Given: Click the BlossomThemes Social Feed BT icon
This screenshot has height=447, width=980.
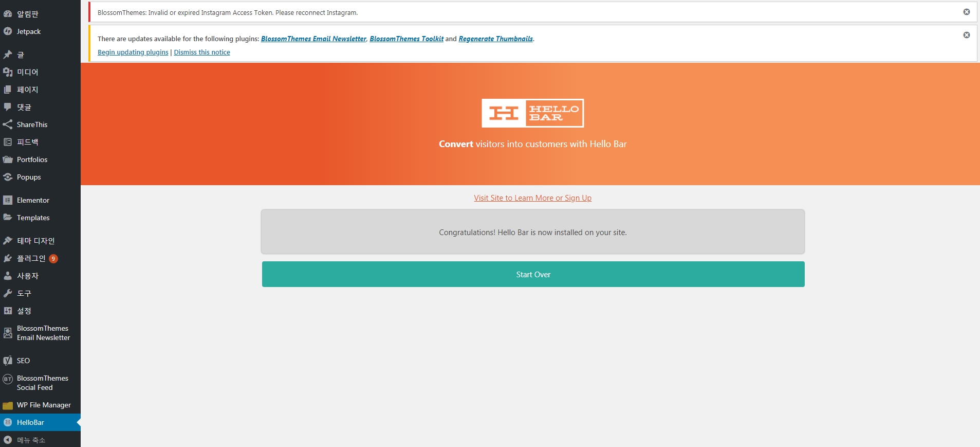Looking at the screenshot, I should pos(8,379).
